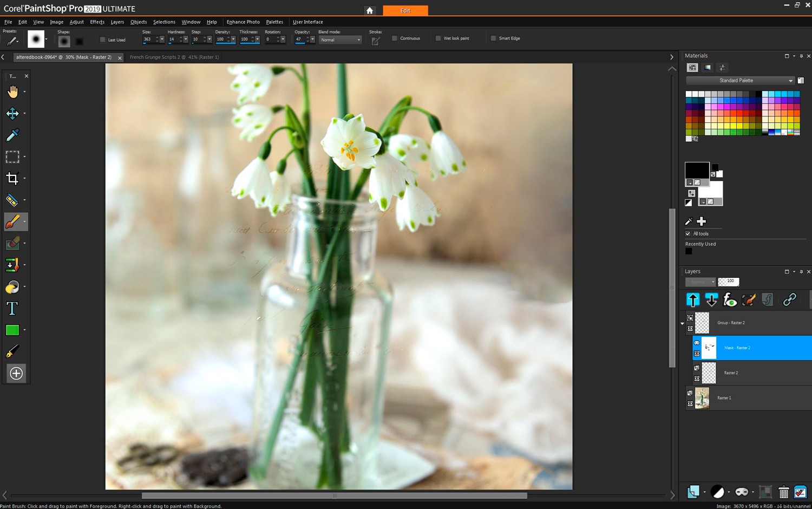Viewport: 812px width, 509px height.
Task: Switch to the French Grunge Scripts 2 tab
Action: (x=173, y=57)
